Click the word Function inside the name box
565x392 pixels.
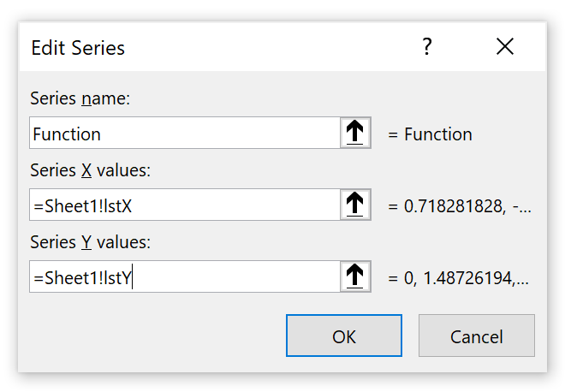coord(67,134)
